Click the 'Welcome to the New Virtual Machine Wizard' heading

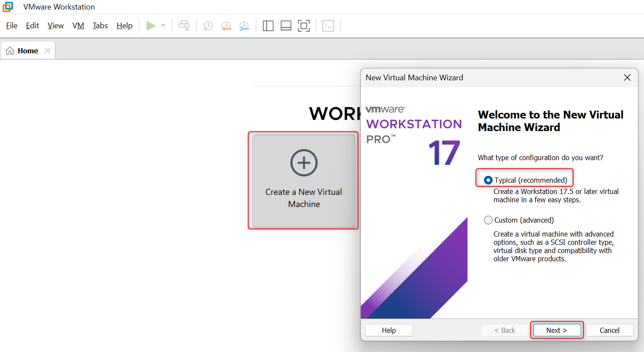(x=551, y=121)
